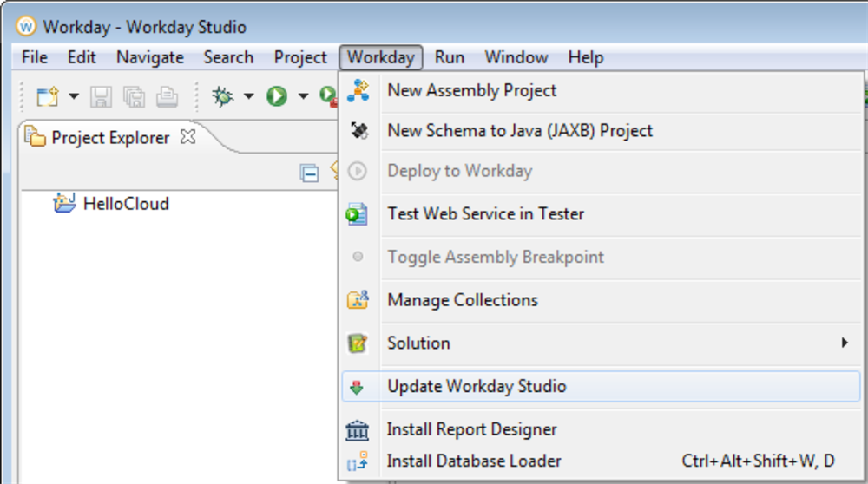Click the green Run button icon
The height and width of the screenshot is (484, 868).
pyautogui.click(x=277, y=97)
